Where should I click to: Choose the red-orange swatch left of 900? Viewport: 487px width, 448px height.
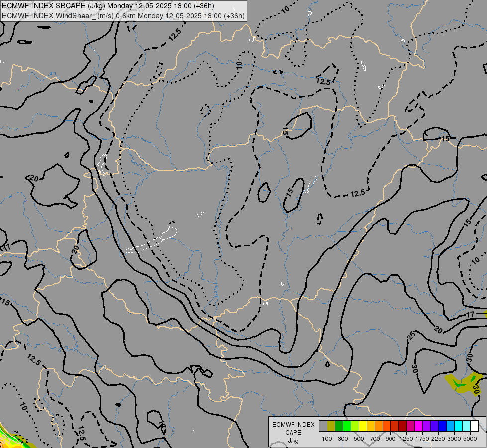[x=387, y=426]
